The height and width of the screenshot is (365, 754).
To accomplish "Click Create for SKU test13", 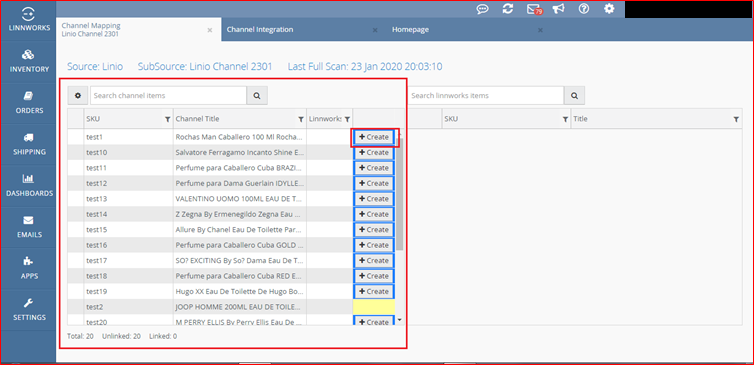I will [374, 199].
